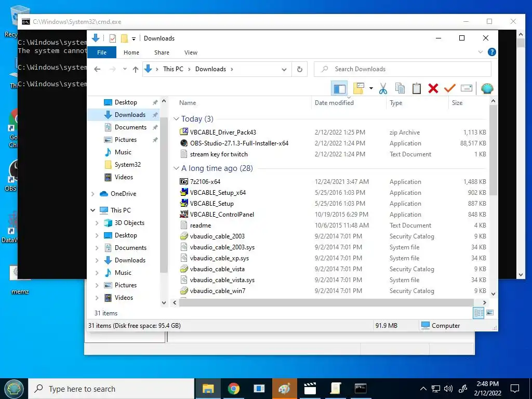Open the Recent locations dropdown arrow
This screenshot has height=399, width=532.
(x=125, y=69)
